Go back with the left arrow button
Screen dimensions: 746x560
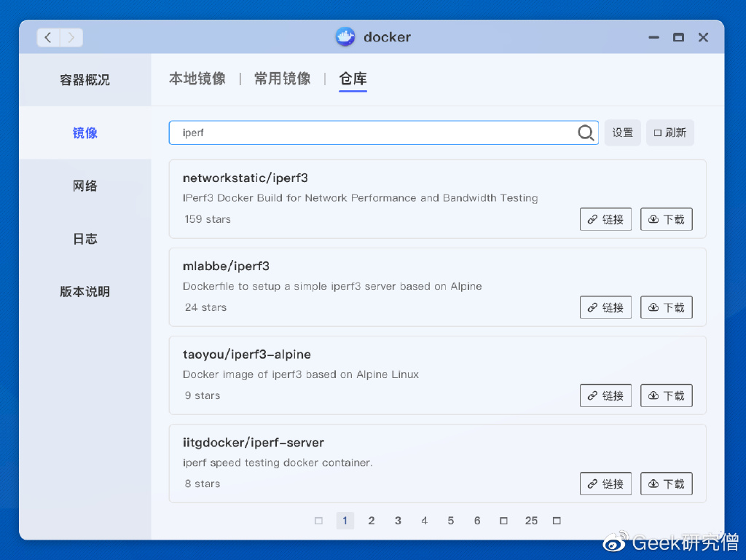tap(48, 38)
